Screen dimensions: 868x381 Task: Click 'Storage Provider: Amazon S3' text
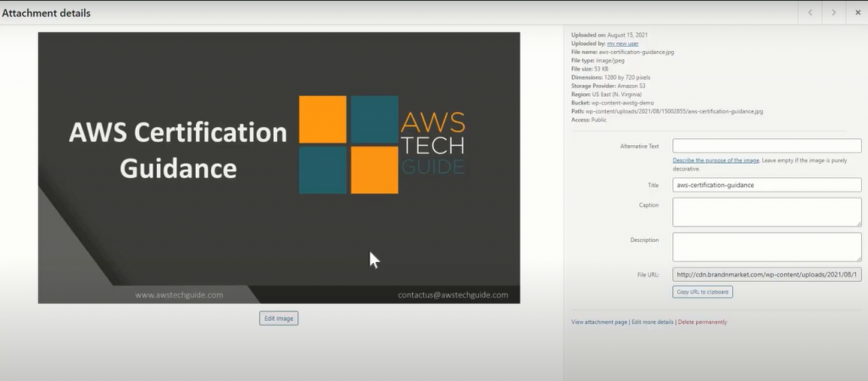(x=609, y=86)
